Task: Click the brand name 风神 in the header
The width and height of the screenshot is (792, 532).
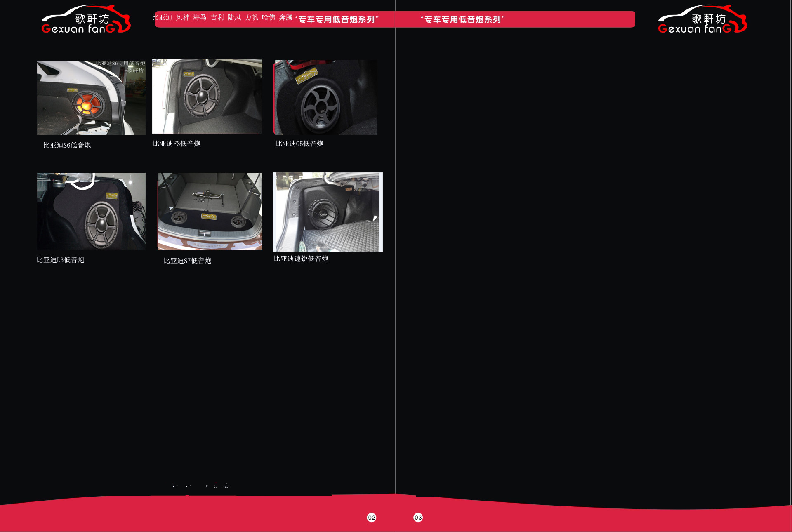Action: 183,17
